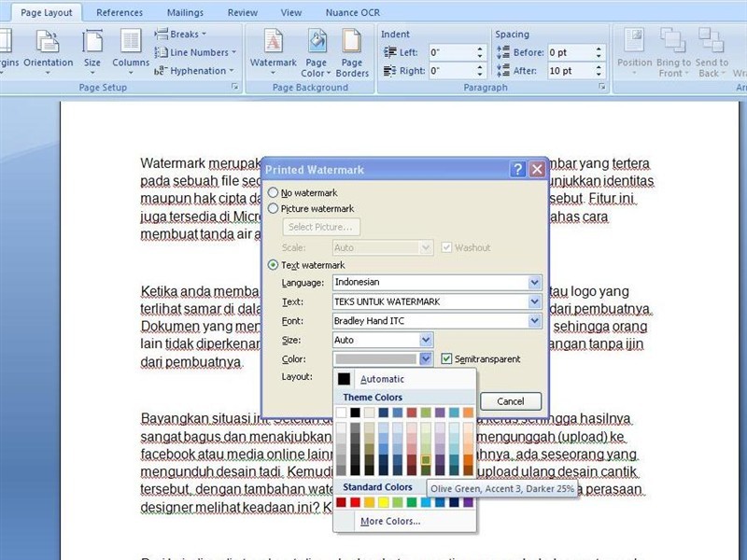The height and width of the screenshot is (560, 747).
Task: Uncheck the Semitransparent checkbox
Action: coord(445,358)
